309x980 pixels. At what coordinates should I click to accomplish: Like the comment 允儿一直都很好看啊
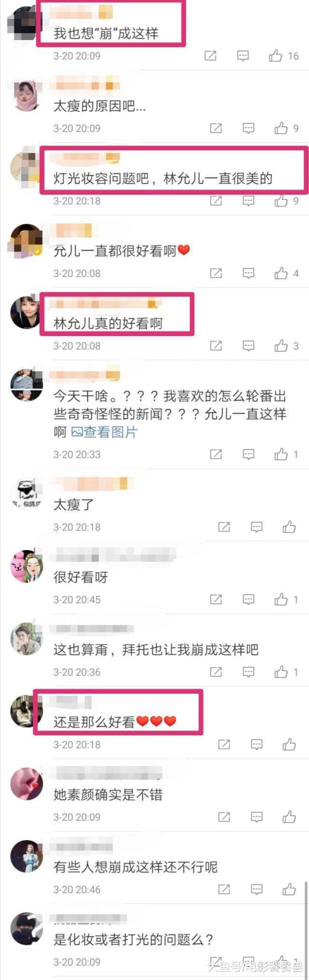281,273
